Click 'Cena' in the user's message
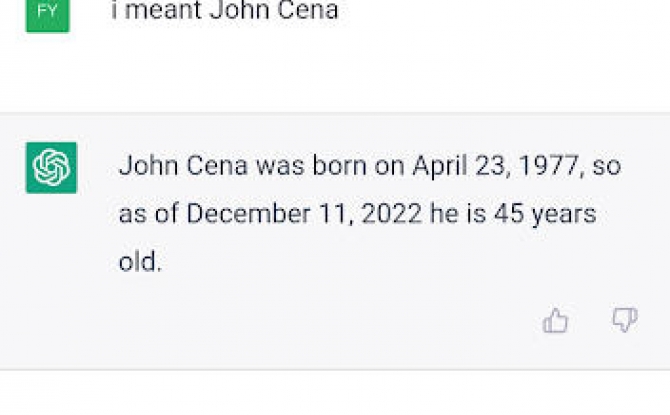This screenshot has width=670, height=415. pyautogui.click(x=308, y=10)
